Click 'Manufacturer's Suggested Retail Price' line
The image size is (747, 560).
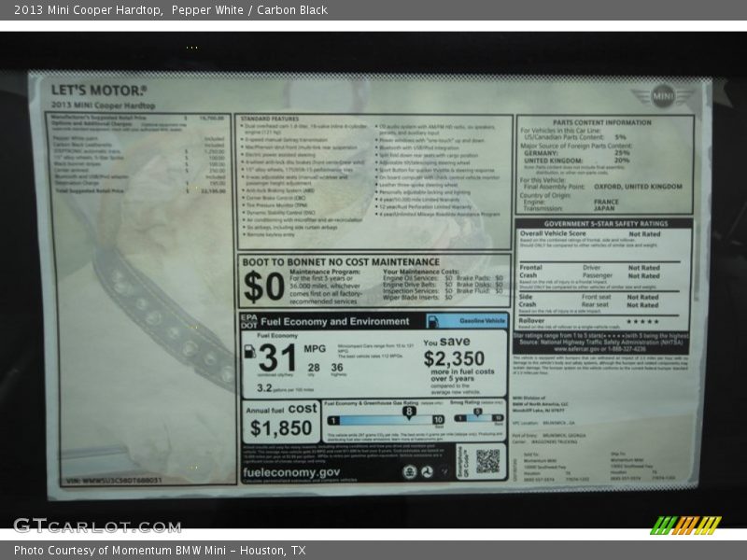tap(137, 118)
